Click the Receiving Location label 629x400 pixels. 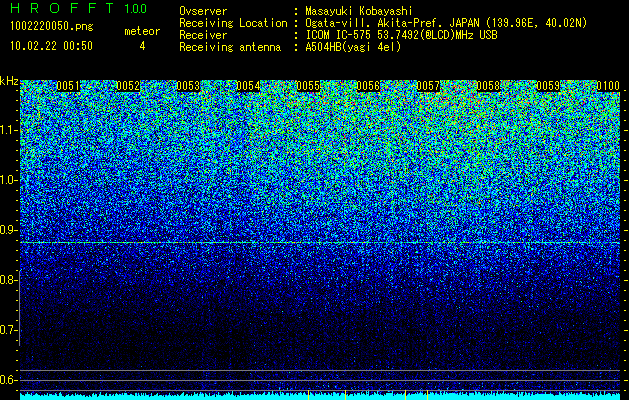(x=233, y=23)
